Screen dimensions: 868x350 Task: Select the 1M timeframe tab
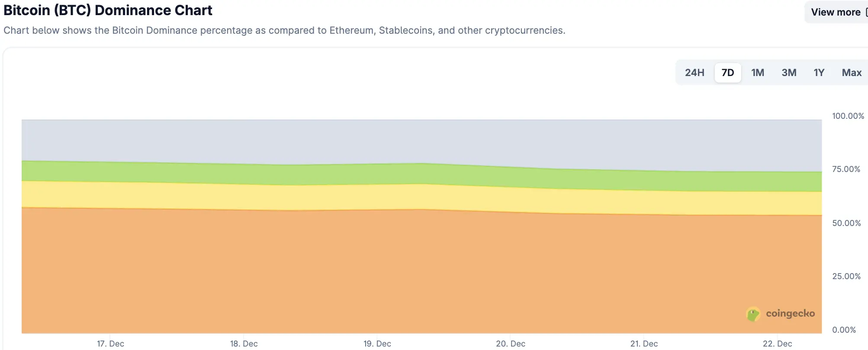click(758, 72)
